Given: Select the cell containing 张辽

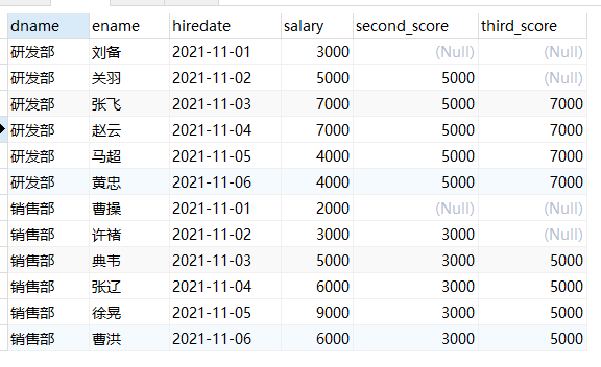Looking at the screenshot, I should 129,286.
